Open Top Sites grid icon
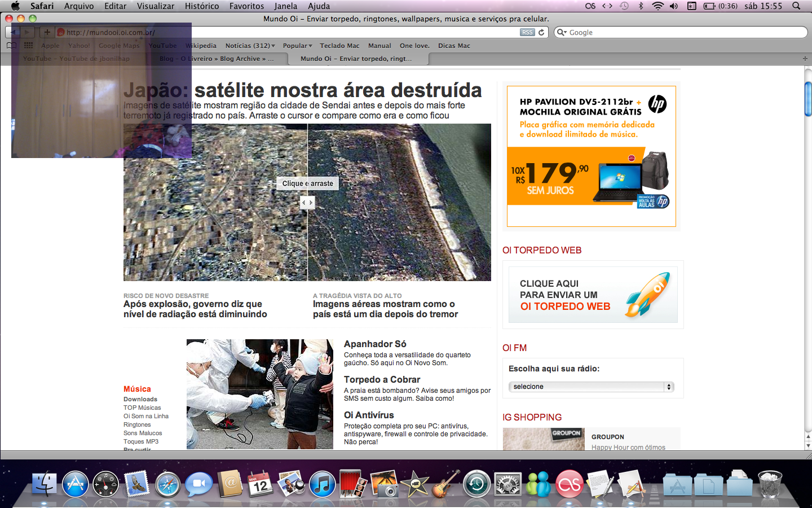Viewport: 812px width, 508px height. [x=28, y=46]
